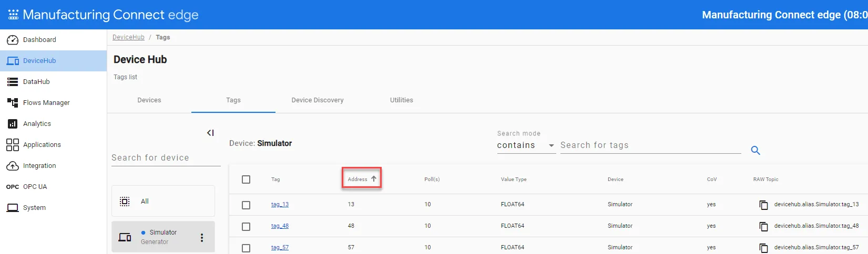Click FLOAT64 value in tag_13 row

(513, 205)
